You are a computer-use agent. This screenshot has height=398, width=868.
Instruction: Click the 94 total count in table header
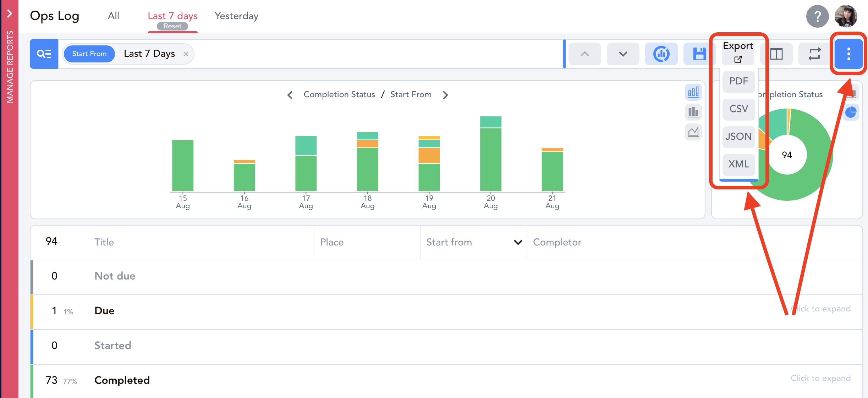[51, 242]
